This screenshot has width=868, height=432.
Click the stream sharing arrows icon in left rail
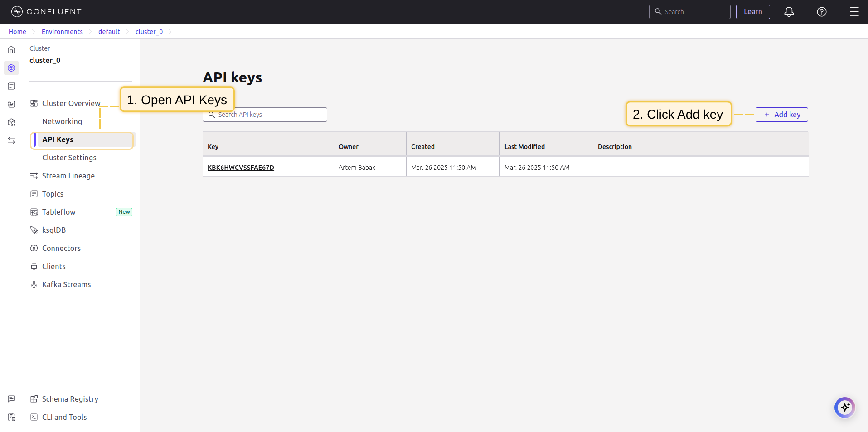[x=11, y=140]
